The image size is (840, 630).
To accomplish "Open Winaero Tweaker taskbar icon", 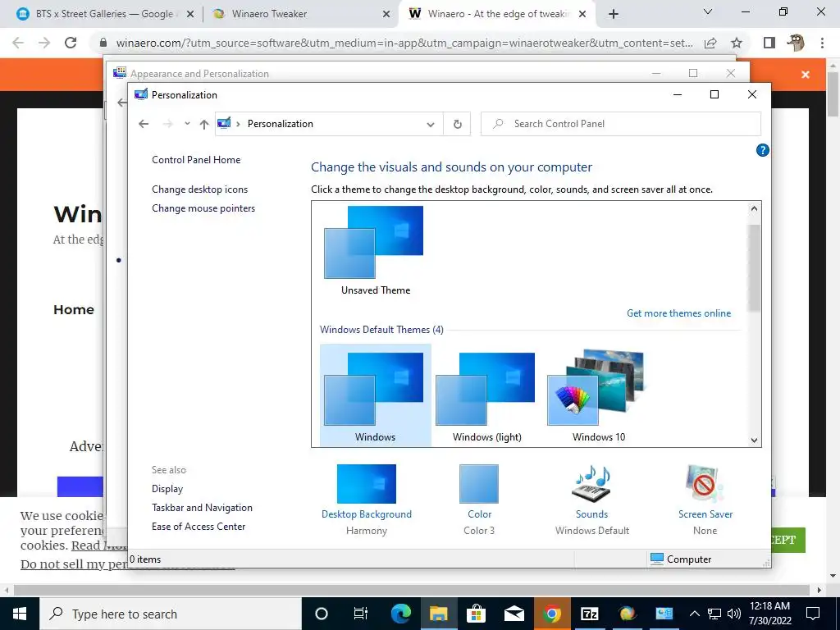I will pos(627,614).
